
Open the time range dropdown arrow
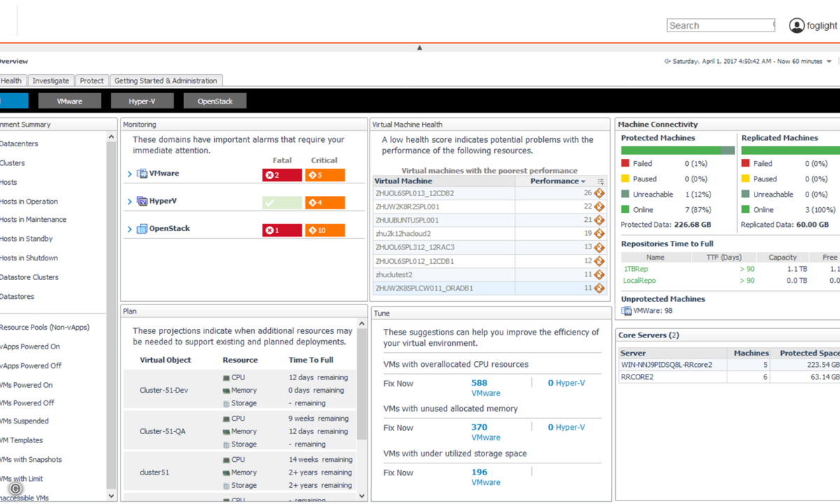(829, 62)
